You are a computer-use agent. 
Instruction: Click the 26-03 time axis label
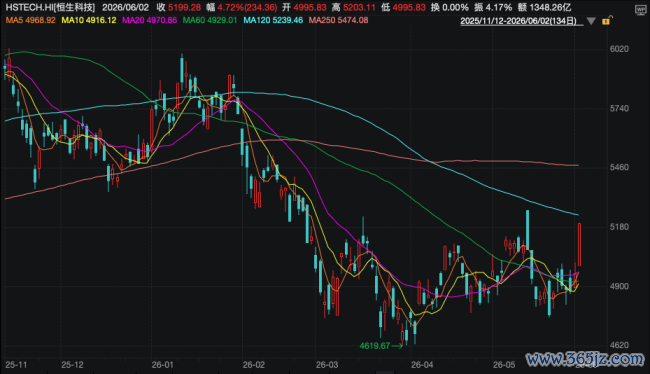point(327,365)
